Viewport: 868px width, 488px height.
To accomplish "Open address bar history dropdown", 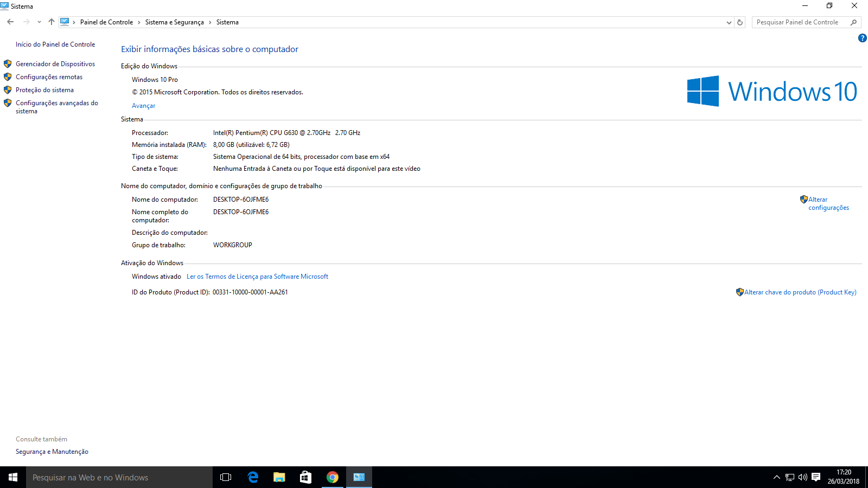I will [729, 22].
